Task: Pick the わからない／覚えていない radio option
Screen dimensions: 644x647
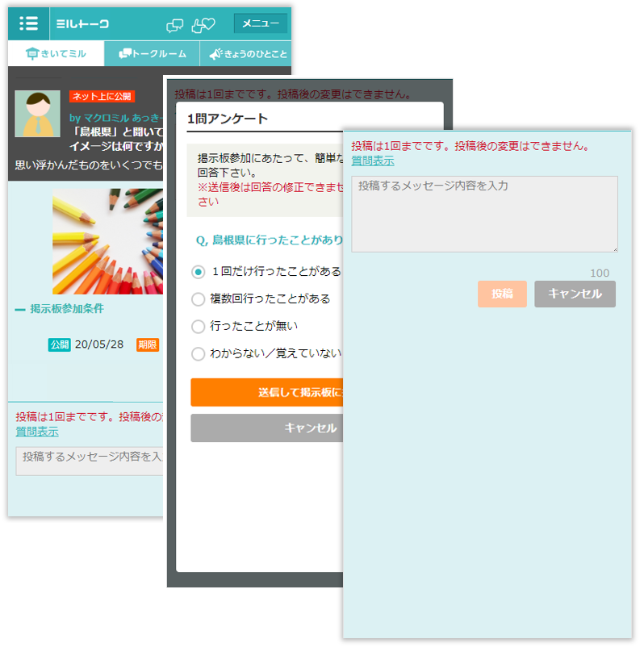Action: [x=199, y=354]
